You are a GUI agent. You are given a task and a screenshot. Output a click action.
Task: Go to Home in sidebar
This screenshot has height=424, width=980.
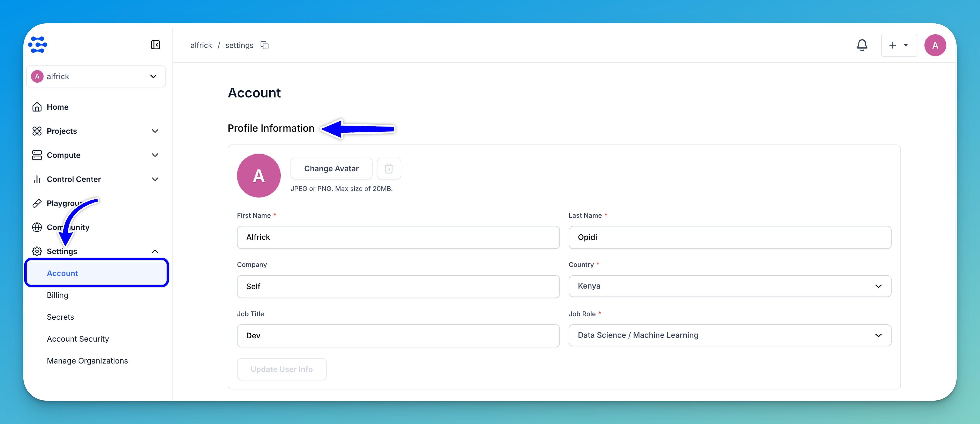tap(57, 107)
